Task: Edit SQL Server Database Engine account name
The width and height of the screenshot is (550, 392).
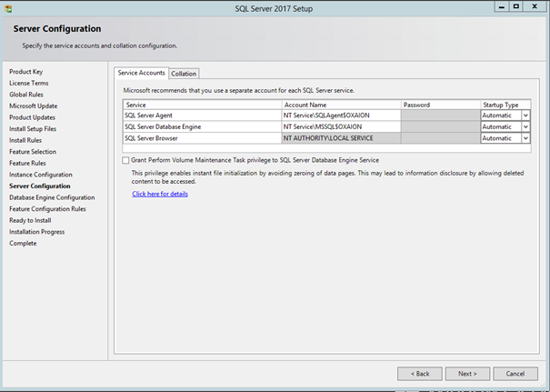Action: point(341,127)
